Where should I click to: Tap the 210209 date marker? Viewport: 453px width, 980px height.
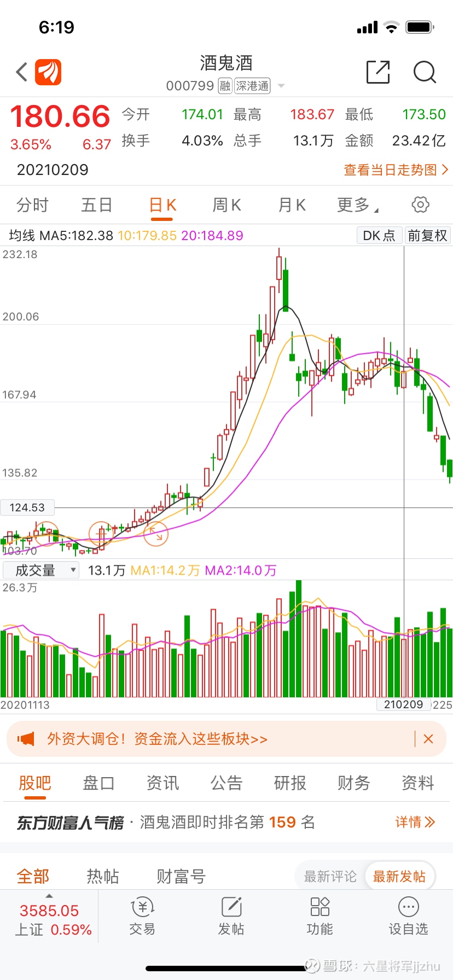(x=404, y=704)
